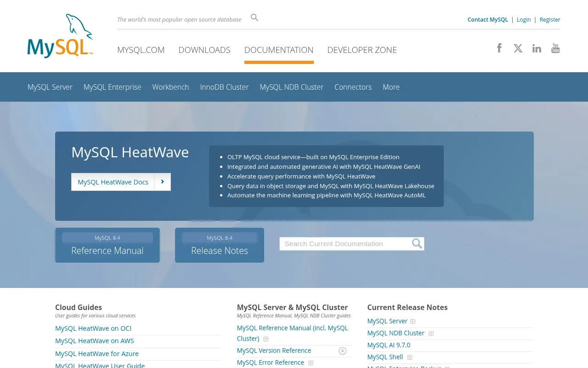
Task: Click the MySQL HeatWave banner heading
Action: [x=130, y=152]
